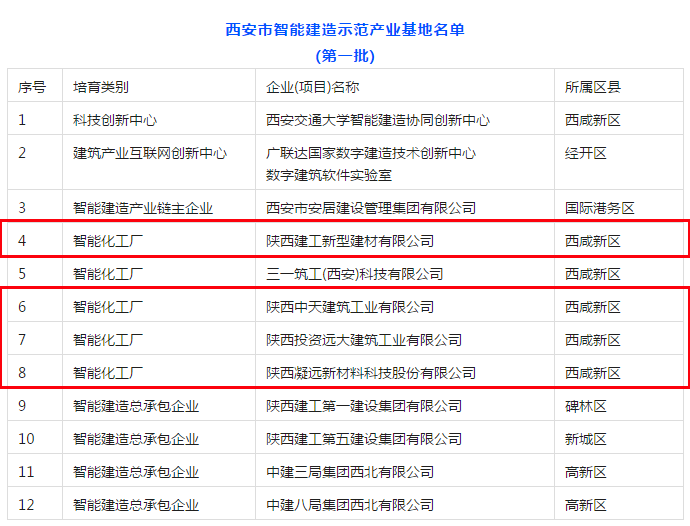Click the (第一批) subtitle text
Viewport: 690px width, 526px height.
(x=345, y=56)
